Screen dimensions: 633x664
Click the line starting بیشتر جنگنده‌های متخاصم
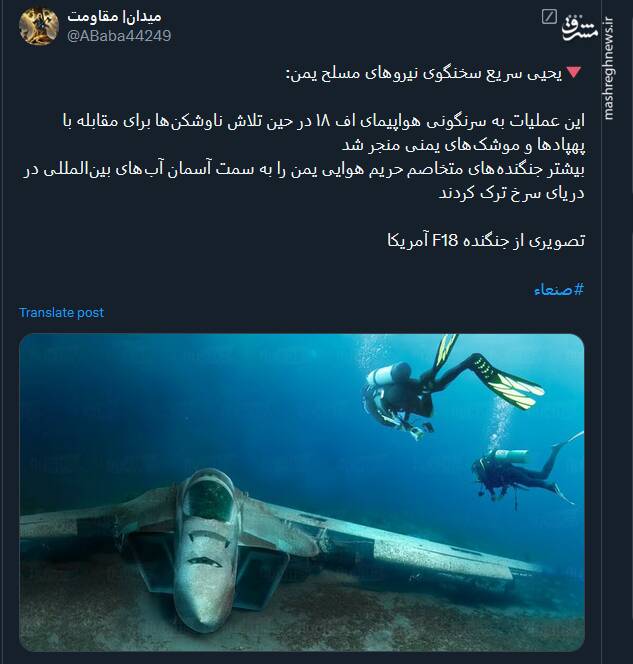coord(304,169)
